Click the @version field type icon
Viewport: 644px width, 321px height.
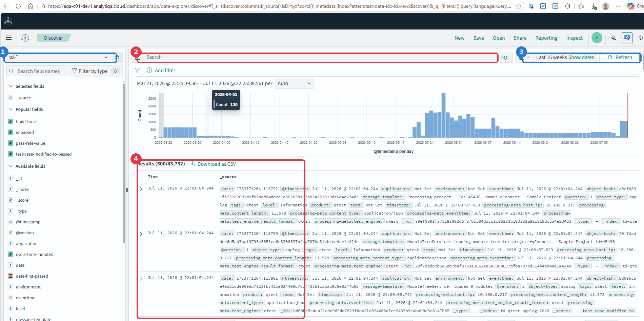11,233
